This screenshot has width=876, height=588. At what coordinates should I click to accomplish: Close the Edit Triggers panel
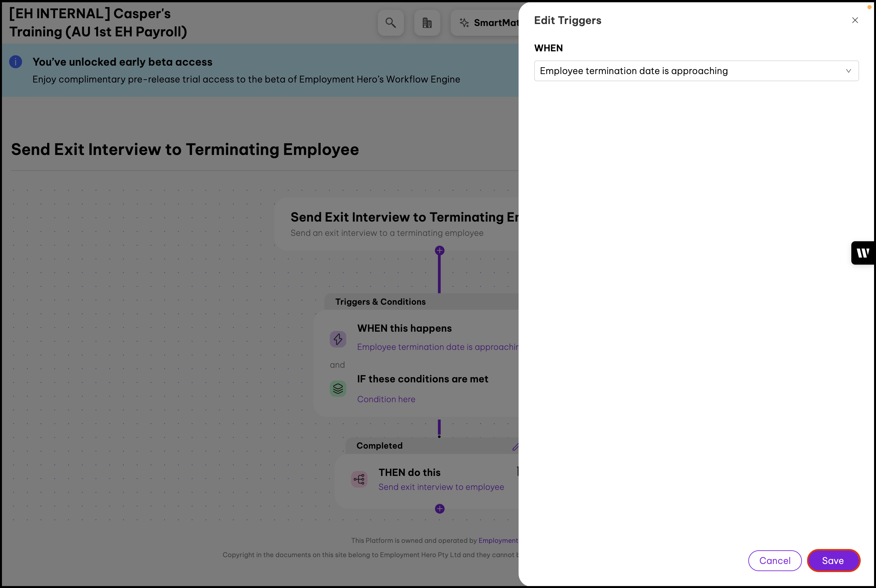(855, 20)
